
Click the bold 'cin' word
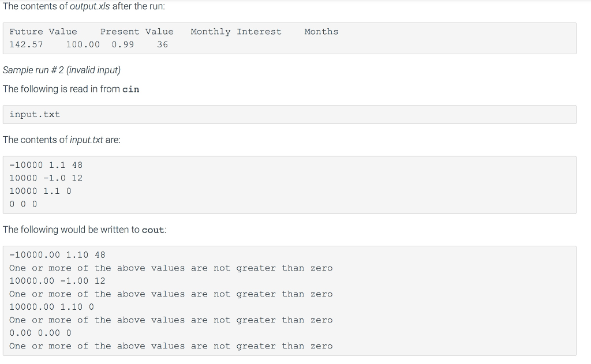[131, 89]
